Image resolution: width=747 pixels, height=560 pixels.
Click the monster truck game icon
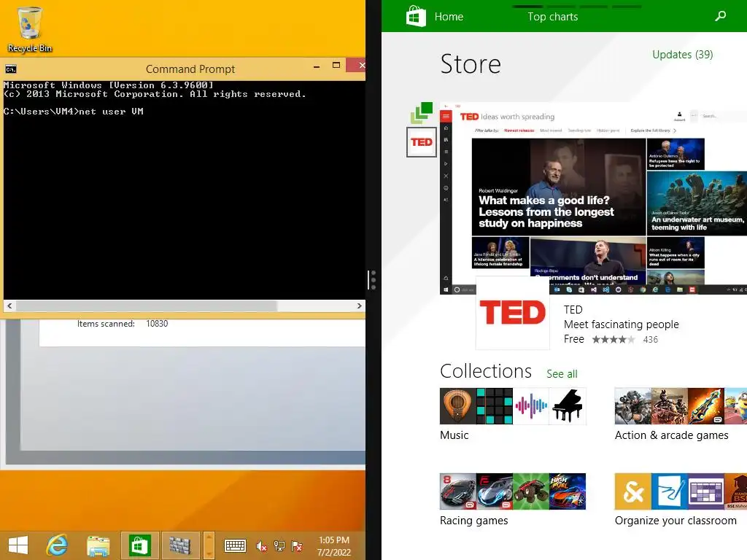(x=531, y=491)
